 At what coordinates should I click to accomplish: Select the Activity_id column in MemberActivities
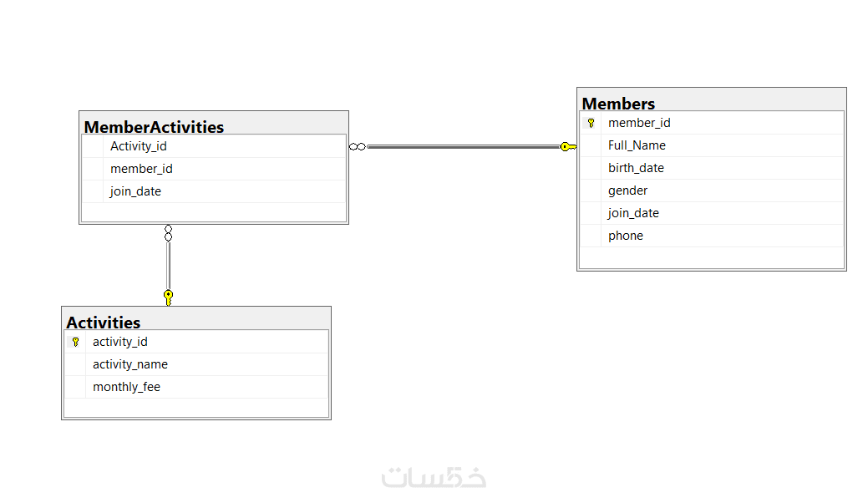coord(139,146)
